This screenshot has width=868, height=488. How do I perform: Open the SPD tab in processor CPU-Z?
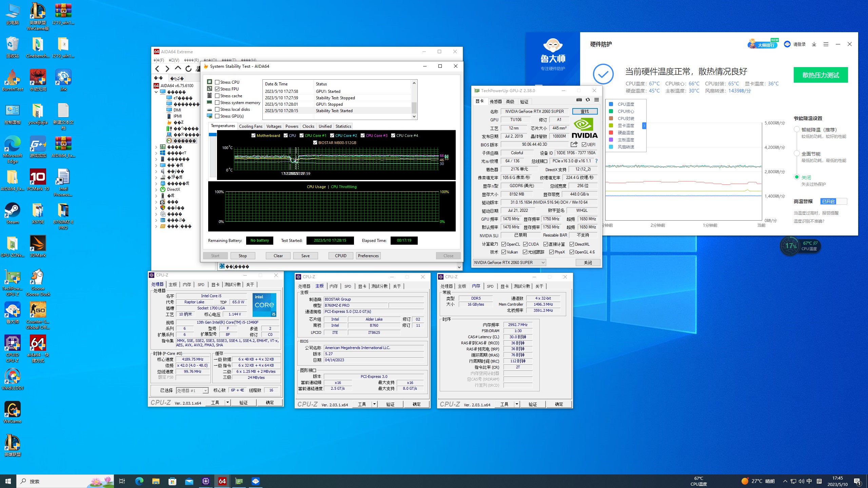click(x=201, y=285)
